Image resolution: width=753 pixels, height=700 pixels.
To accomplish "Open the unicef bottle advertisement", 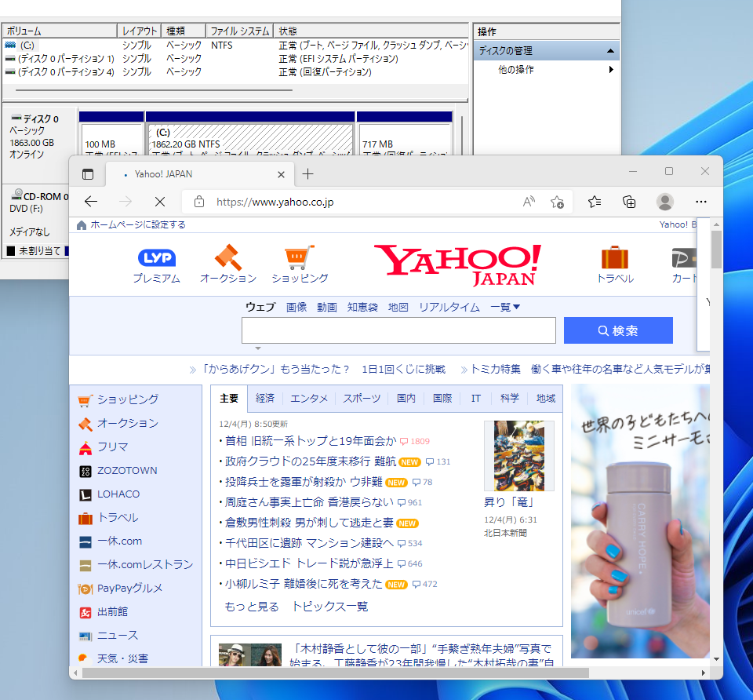I will click(x=640, y=521).
